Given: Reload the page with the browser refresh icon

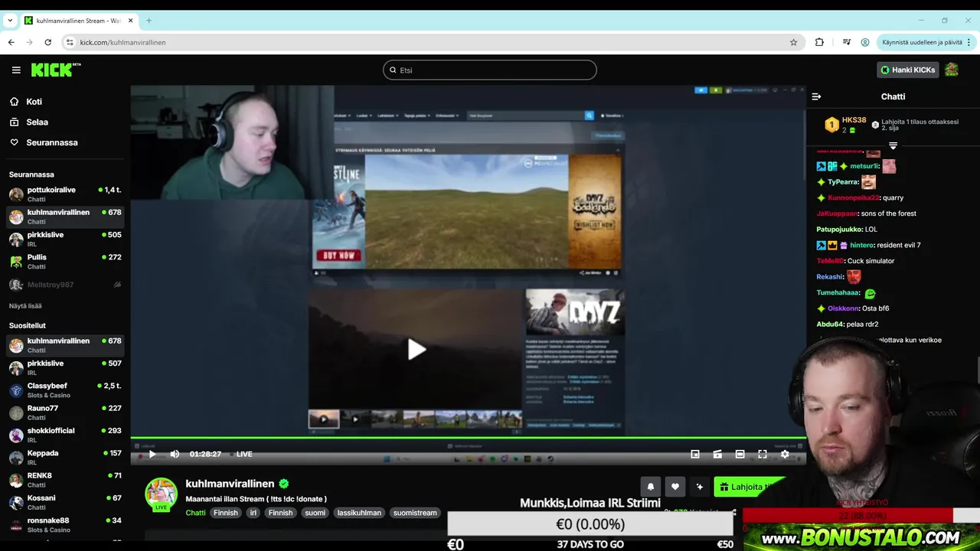Looking at the screenshot, I should click(47, 42).
